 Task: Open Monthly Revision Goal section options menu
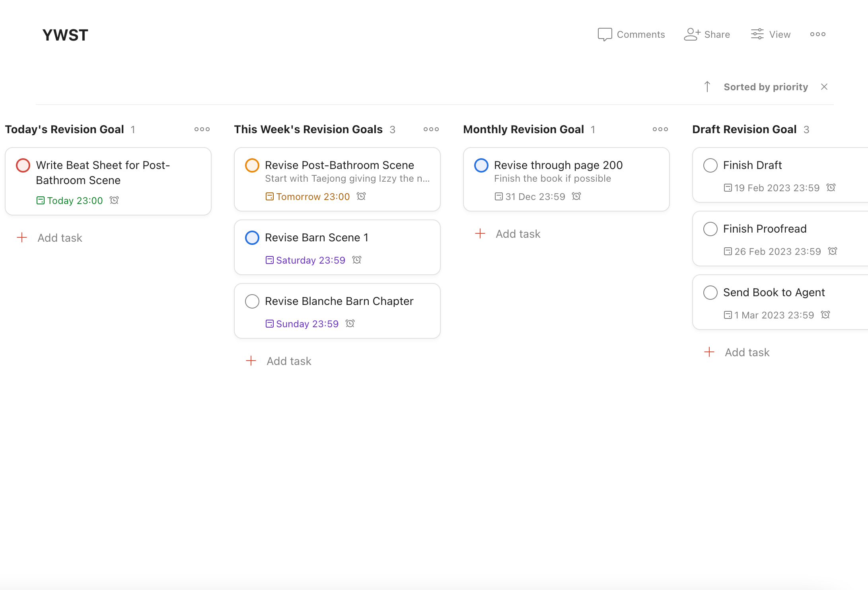[x=660, y=130]
